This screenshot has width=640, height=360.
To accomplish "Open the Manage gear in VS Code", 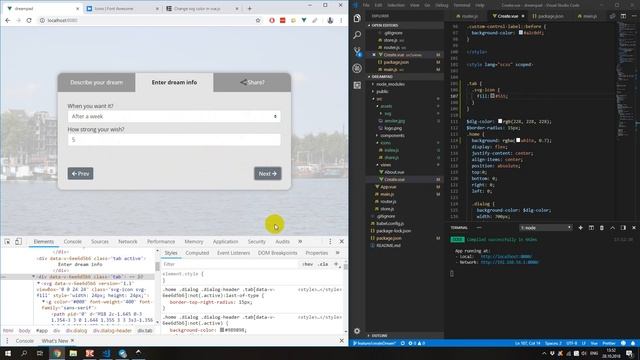I will pyautogui.click(x=357, y=331).
